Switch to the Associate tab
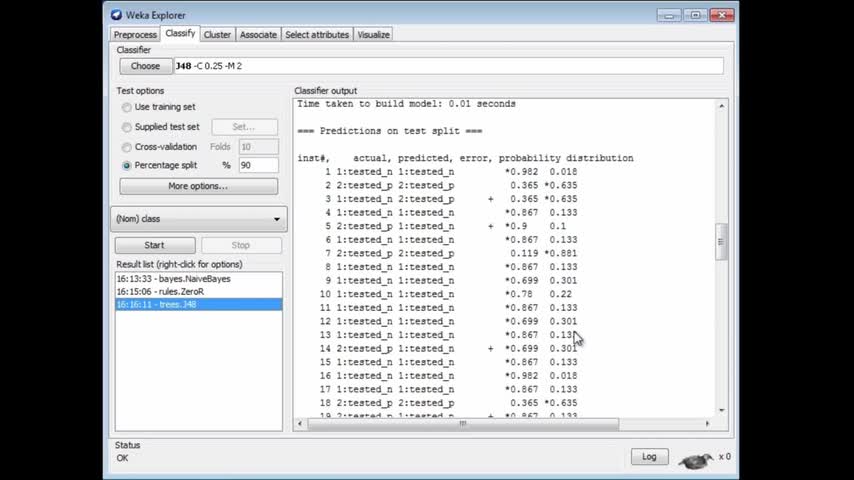The height and width of the screenshot is (480, 854). (258, 34)
